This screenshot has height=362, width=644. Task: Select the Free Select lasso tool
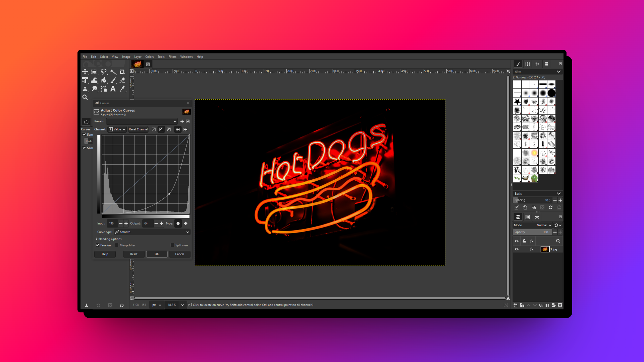click(x=104, y=72)
